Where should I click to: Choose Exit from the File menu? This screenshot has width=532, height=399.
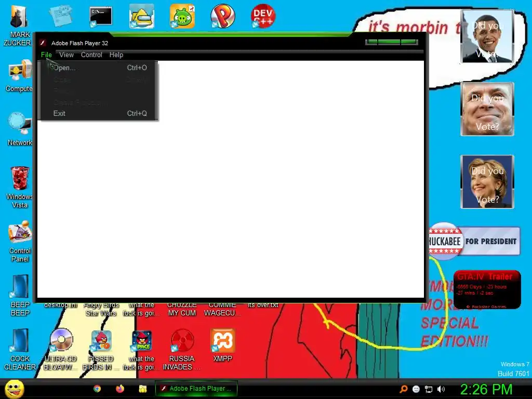tap(99, 113)
